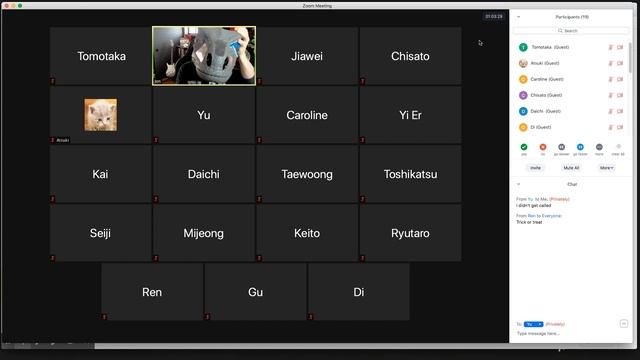640x360 pixels.
Task: Click the muted mic icon on Chisato's tile
Action: pyautogui.click(x=362, y=81)
